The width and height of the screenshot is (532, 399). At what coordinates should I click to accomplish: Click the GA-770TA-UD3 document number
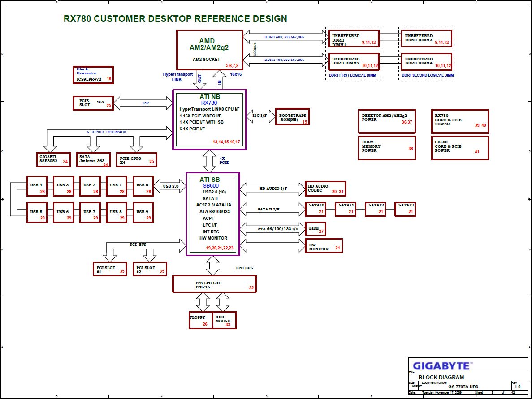click(x=463, y=387)
